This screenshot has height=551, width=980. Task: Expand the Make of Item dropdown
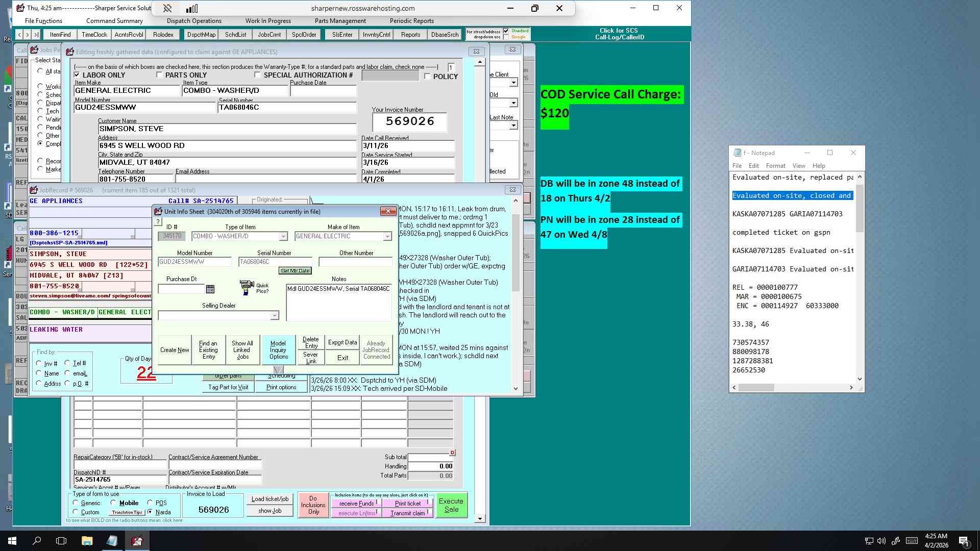[387, 236]
